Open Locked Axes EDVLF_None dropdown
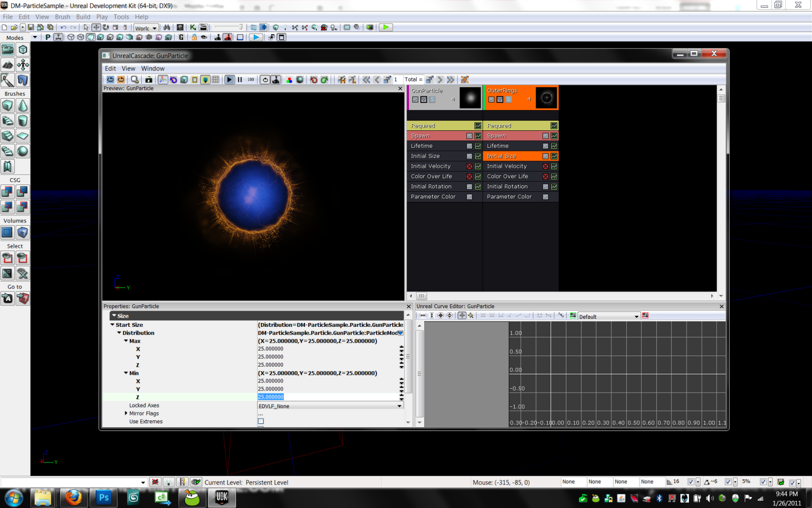Image resolution: width=812 pixels, height=508 pixels. tap(330, 406)
